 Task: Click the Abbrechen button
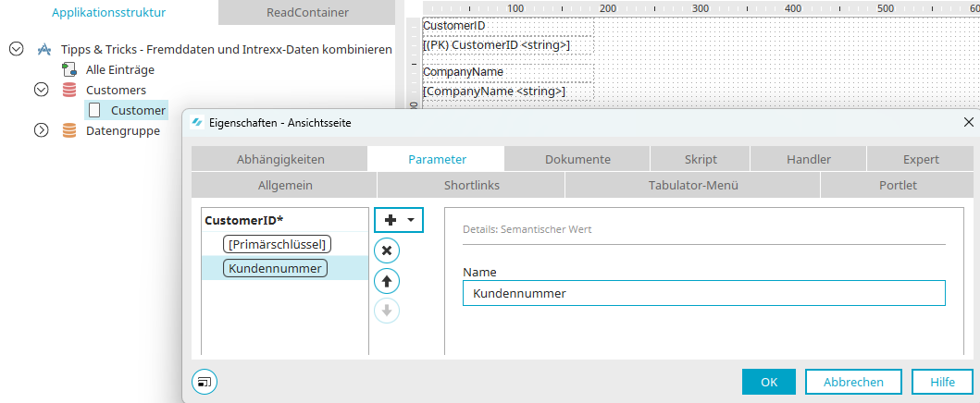click(x=853, y=382)
